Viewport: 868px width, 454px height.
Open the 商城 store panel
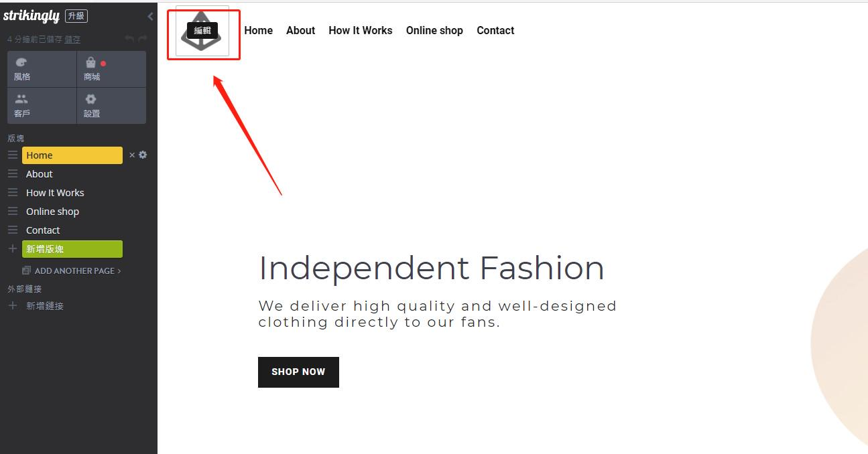click(x=111, y=69)
